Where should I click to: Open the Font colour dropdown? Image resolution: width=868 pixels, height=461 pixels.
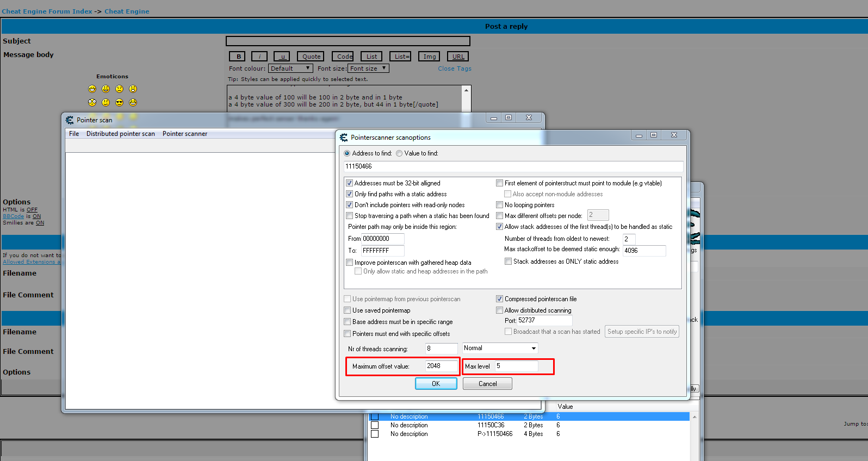coord(290,68)
